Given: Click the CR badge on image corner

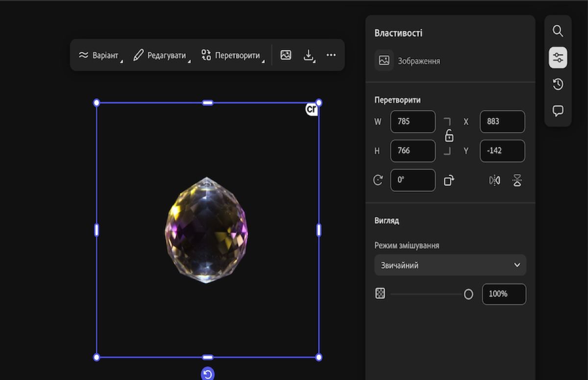Looking at the screenshot, I should (311, 109).
